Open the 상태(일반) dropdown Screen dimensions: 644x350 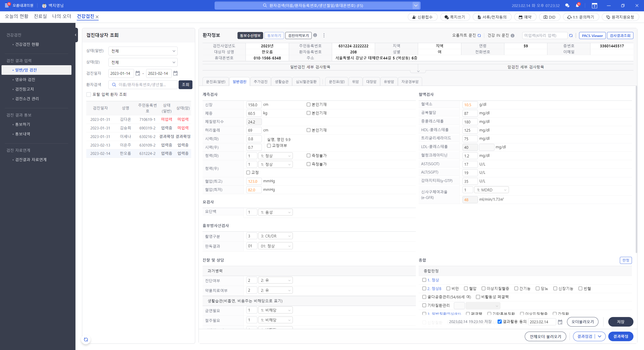click(x=143, y=51)
